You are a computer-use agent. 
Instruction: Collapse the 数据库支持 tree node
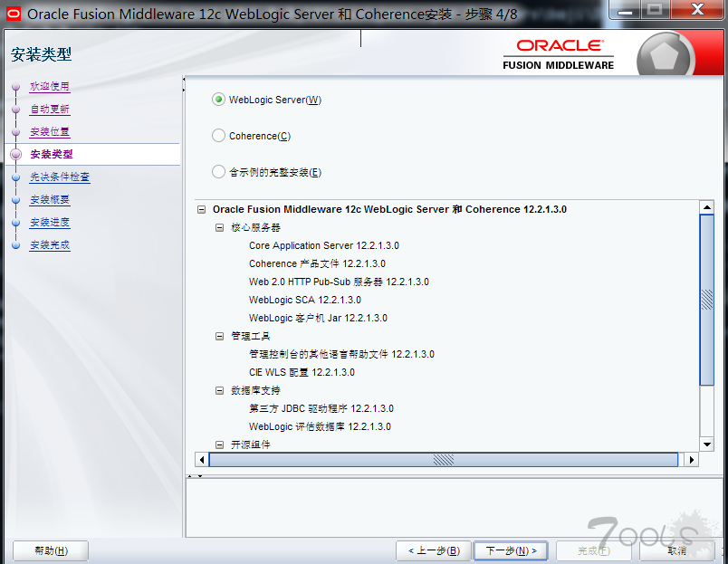click(219, 390)
